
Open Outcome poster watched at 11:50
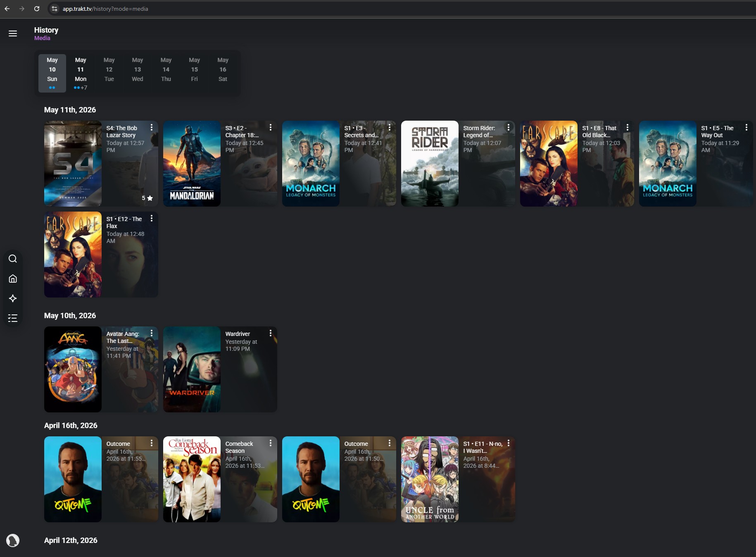(311, 479)
